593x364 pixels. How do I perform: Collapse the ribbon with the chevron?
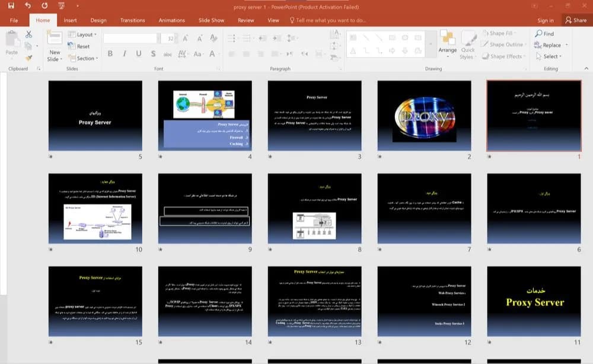point(586,68)
